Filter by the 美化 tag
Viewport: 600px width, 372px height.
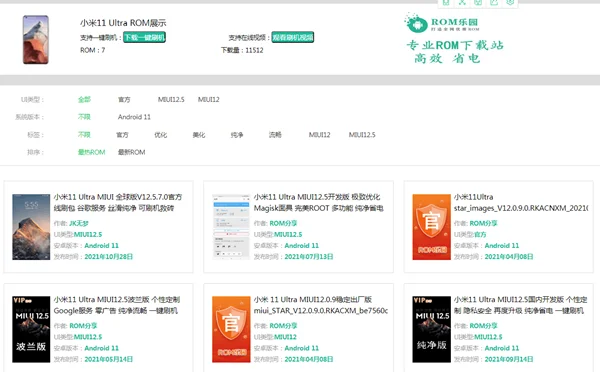click(199, 135)
